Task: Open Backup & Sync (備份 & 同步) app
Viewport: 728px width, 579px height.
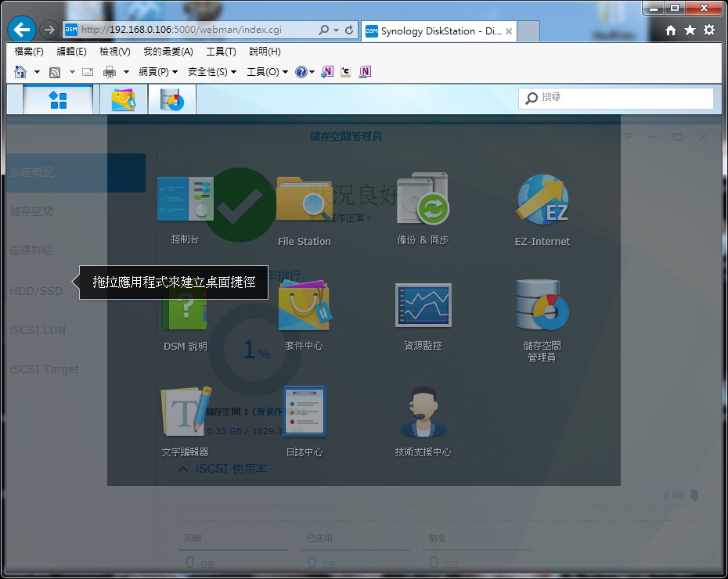Action: tap(423, 199)
